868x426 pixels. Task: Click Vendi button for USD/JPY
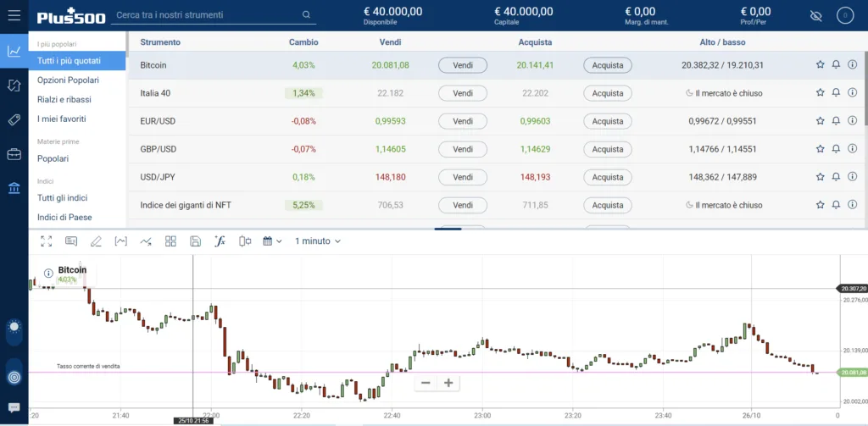463,177
